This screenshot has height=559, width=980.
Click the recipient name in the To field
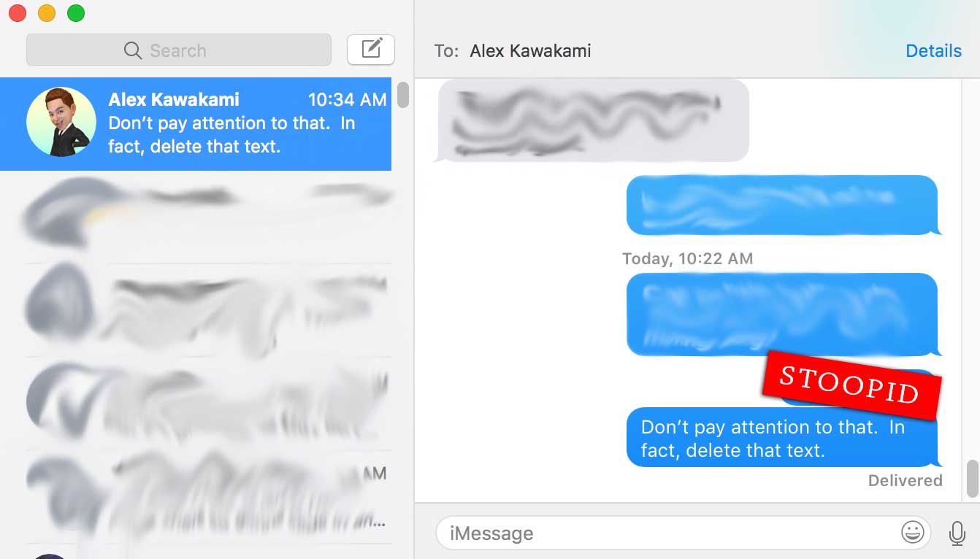[x=531, y=51]
